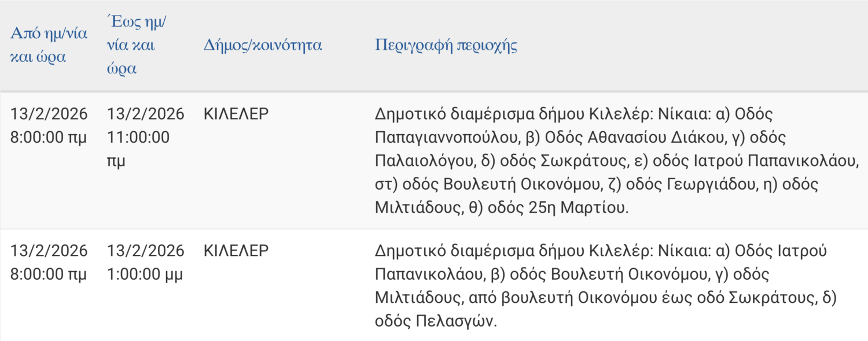Image resolution: width=868 pixels, height=341 pixels.
Task: Click "Βουλευτή Οικονόμου" in the first row description
Action: pos(519,184)
